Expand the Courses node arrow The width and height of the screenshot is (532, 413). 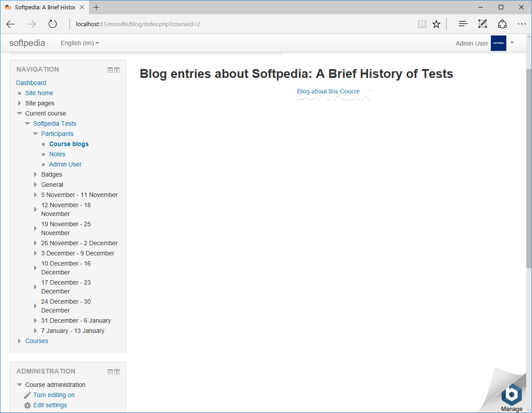pyautogui.click(x=19, y=341)
